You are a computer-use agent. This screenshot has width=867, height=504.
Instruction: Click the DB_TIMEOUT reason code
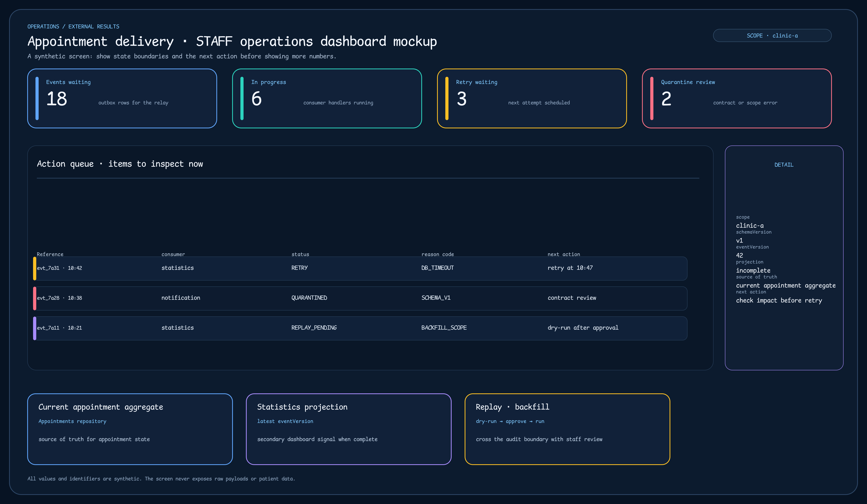(x=438, y=268)
